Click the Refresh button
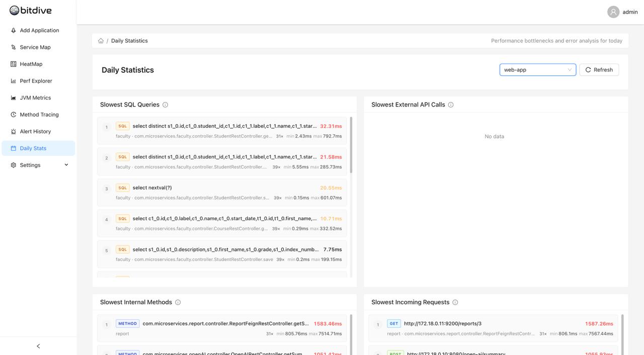 tap(599, 70)
